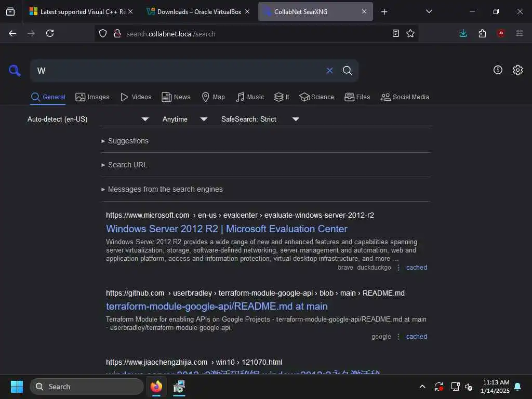Click the SearXNG magnifier logo

tap(15, 71)
